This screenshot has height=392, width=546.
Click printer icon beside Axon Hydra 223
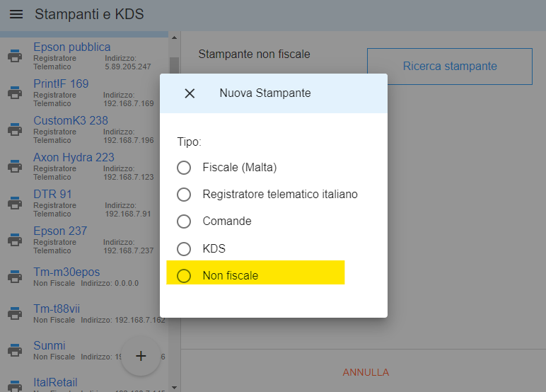[14, 166]
